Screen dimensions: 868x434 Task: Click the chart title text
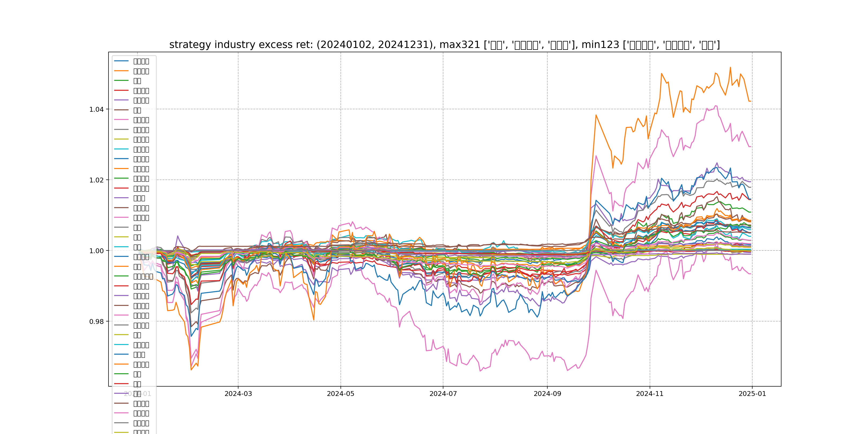pos(444,44)
